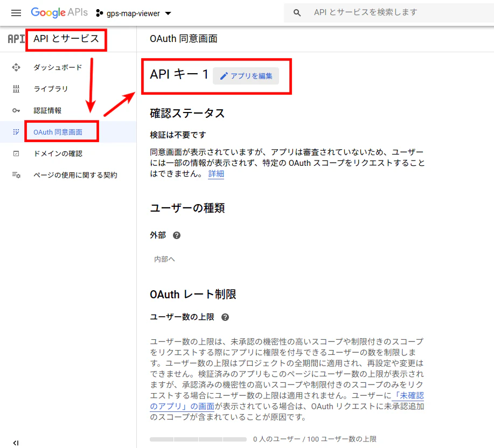The width and height of the screenshot is (494, 448).
Task: Open the gps-map-viewer project selector dropdown
Action: 134,13
